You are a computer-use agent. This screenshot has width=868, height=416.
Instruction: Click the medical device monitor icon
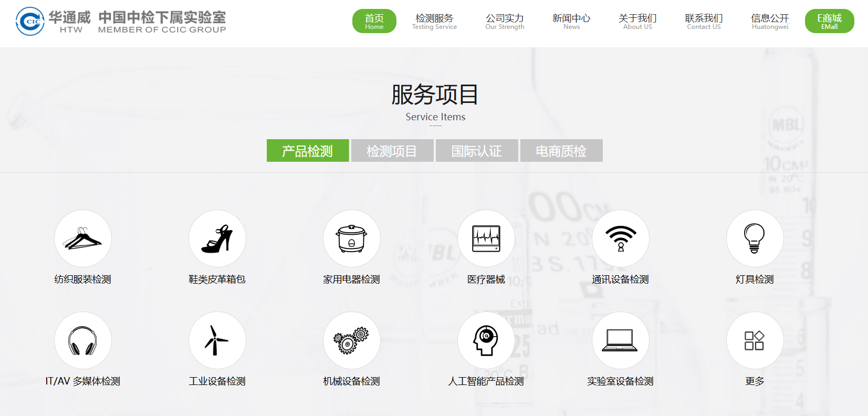point(486,238)
